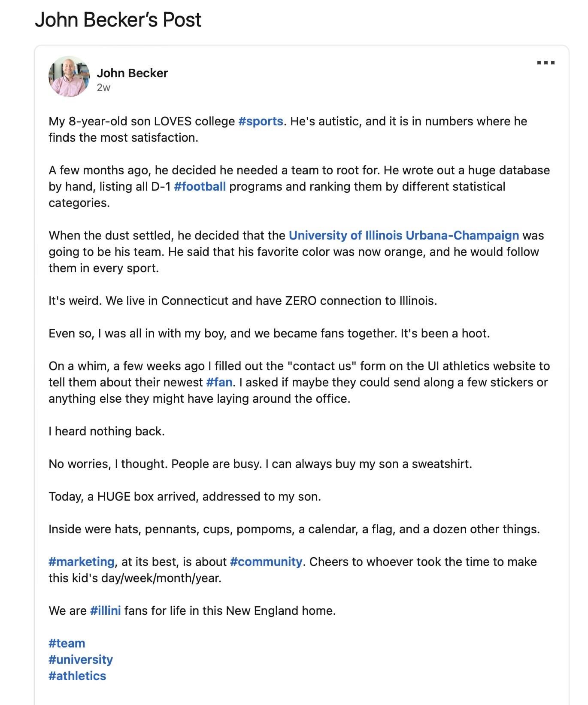Go to the #athletics hashtag
Image resolution: width=588 pixels, height=705 pixels.
tap(77, 676)
